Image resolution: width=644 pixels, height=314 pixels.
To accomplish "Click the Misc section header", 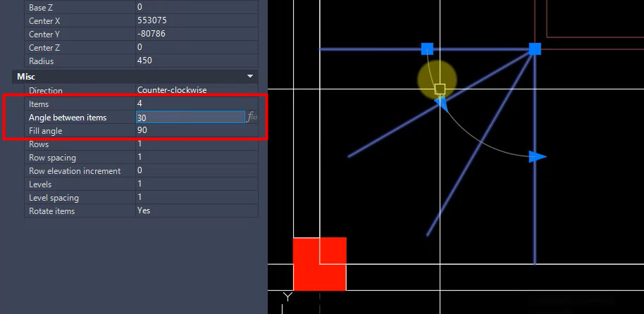I will pyautogui.click(x=135, y=76).
